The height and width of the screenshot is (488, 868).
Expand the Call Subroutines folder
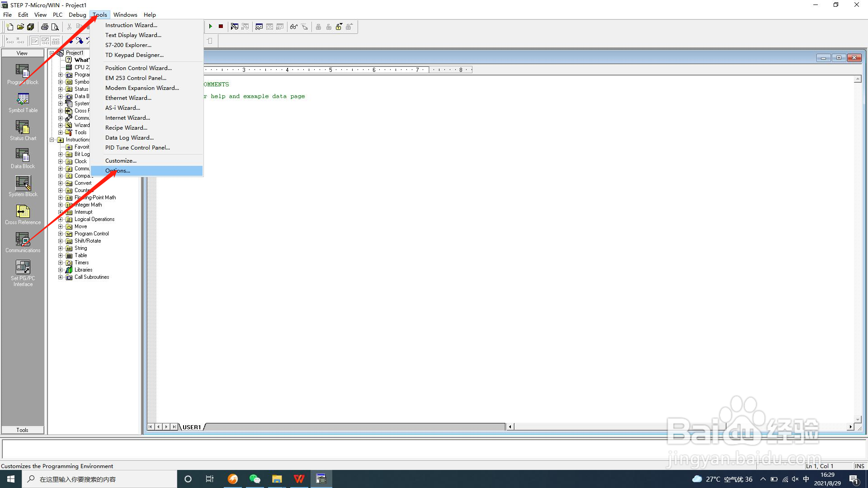(60, 277)
